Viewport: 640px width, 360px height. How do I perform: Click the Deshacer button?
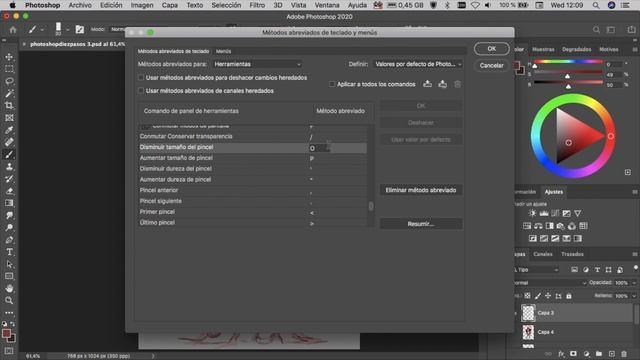421,122
